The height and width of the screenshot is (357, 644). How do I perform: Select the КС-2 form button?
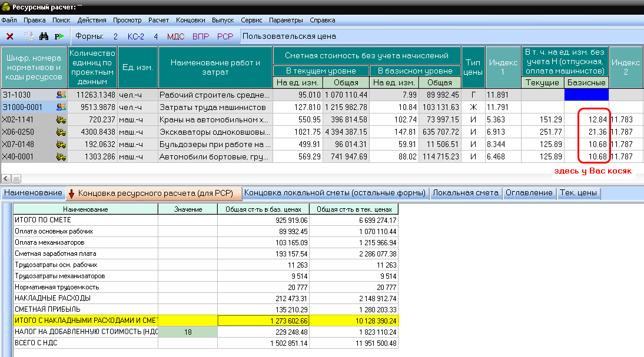click(x=136, y=36)
